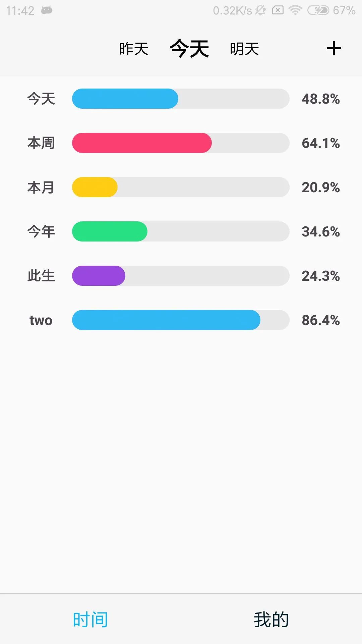This screenshot has height=644, width=362.
Task: Select the 此生 row label
Action: pos(41,276)
